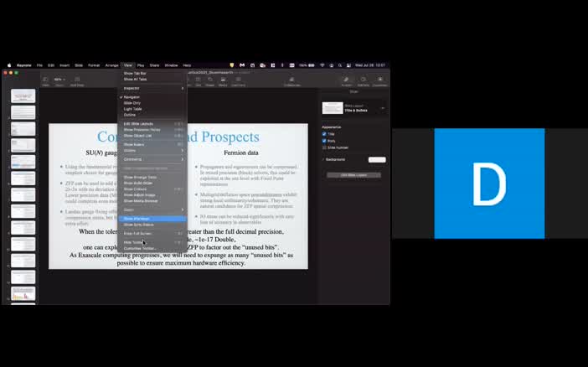This screenshot has height=367, width=588.
Task: Enable the Slide Number checkbox
Action: click(324, 147)
